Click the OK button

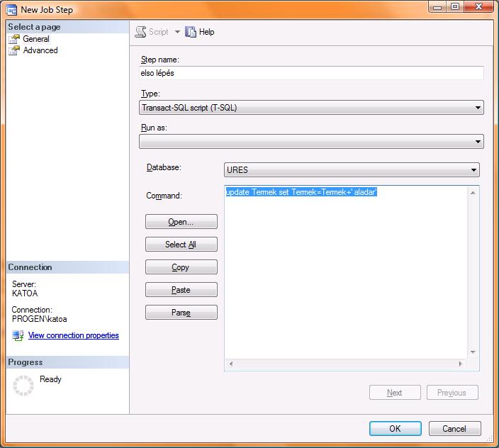click(396, 429)
